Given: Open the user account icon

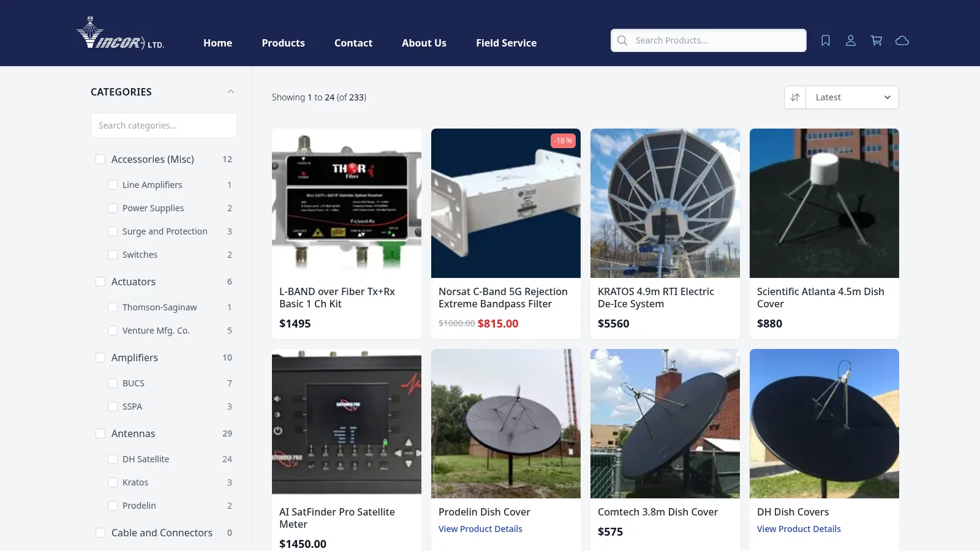Looking at the screenshot, I should (x=851, y=40).
